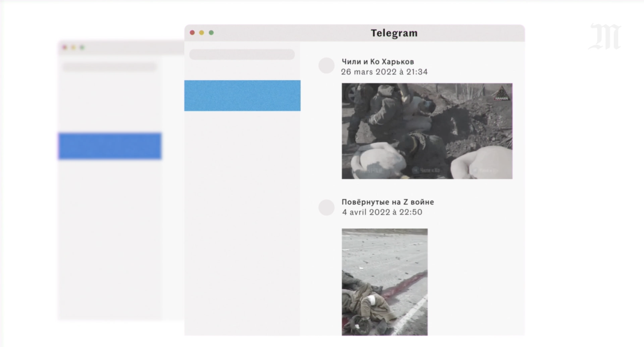This screenshot has width=644, height=347.
Task: Open the media attached to the 4 avril post
Action: [x=385, y=282]
